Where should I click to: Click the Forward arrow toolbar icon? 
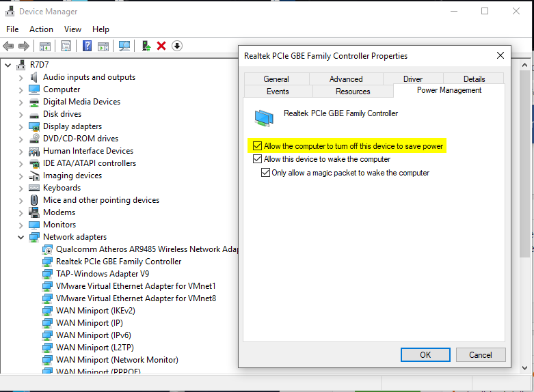[x=24, y=46]
